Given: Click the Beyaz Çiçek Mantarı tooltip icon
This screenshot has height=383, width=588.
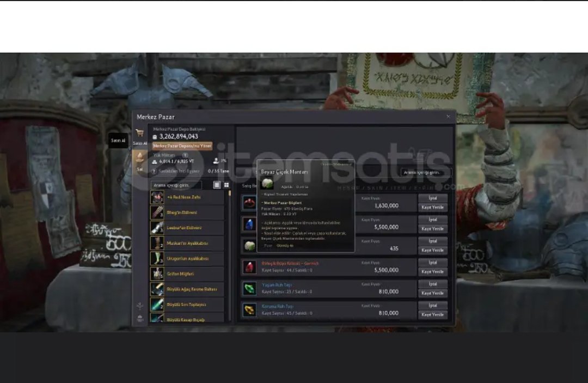Looking at the screenshot, I should [267, 184].
